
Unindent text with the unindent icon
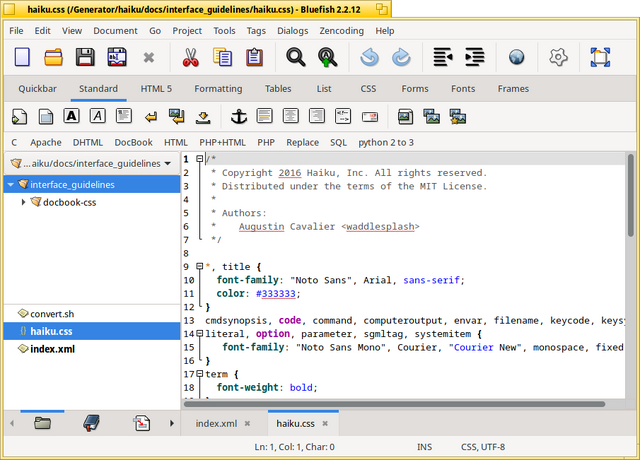tap(443, 57)
